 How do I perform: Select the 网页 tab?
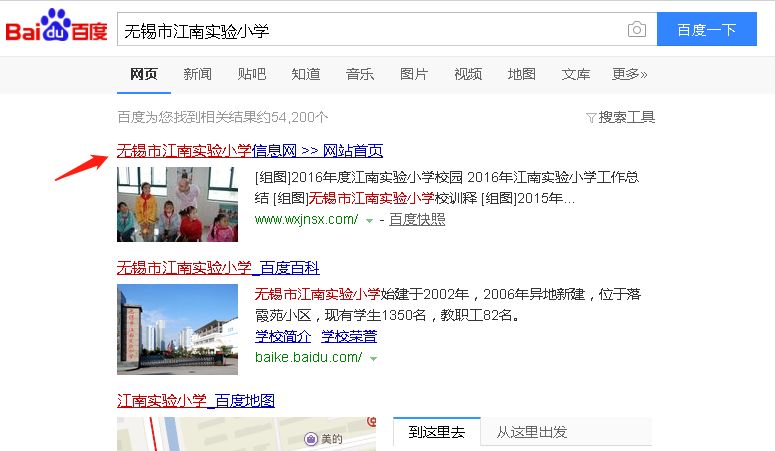click(x=144, y=74)
